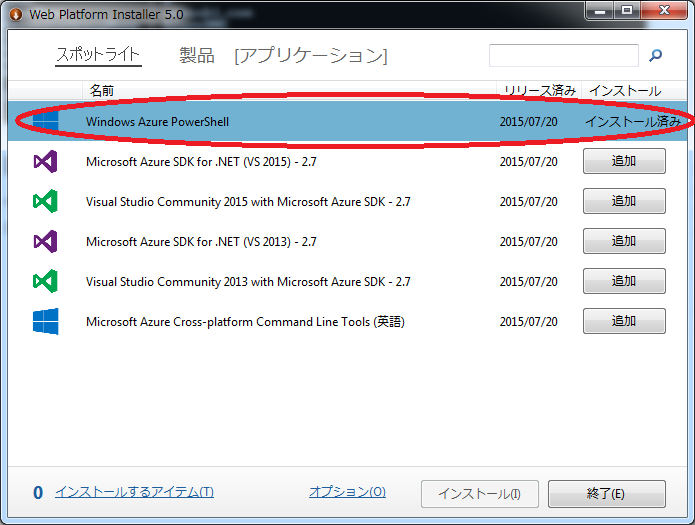This screenshot has width=695, height=525.
Task: Click the Visual Studio Community 2015 icon
Action: [x=45, y=201]
